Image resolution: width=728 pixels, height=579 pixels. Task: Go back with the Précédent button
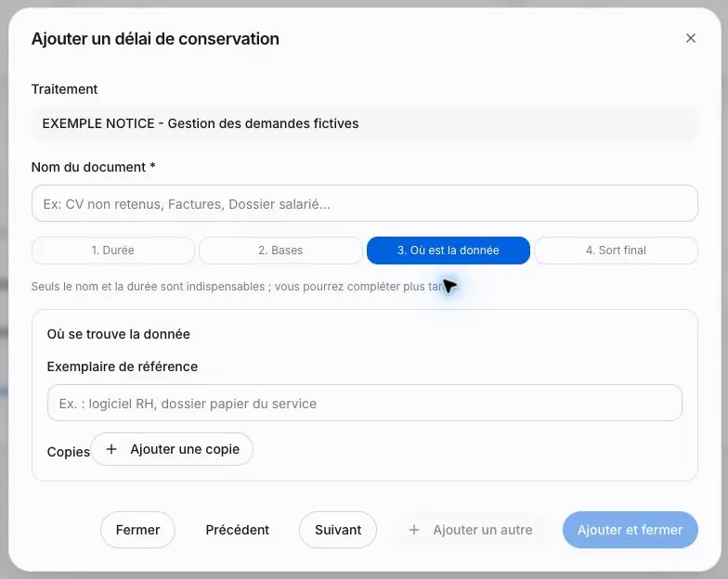[x=238, y=529]
